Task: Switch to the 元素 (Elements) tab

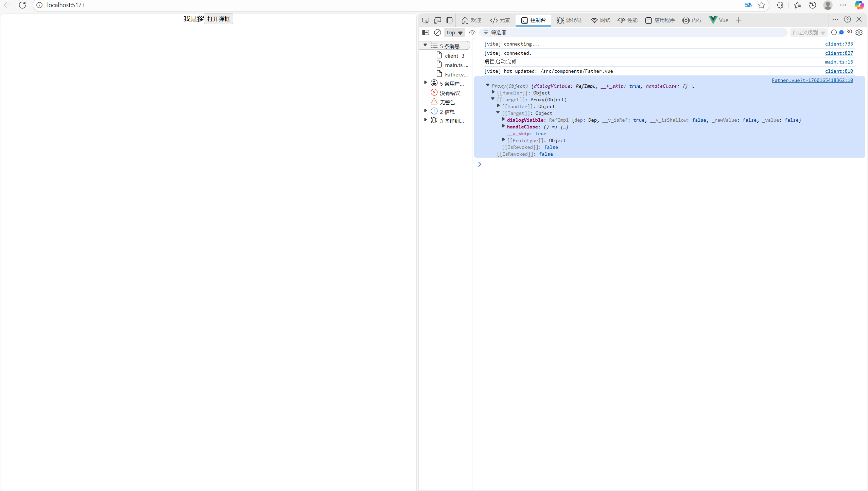Action: (500, 20)
